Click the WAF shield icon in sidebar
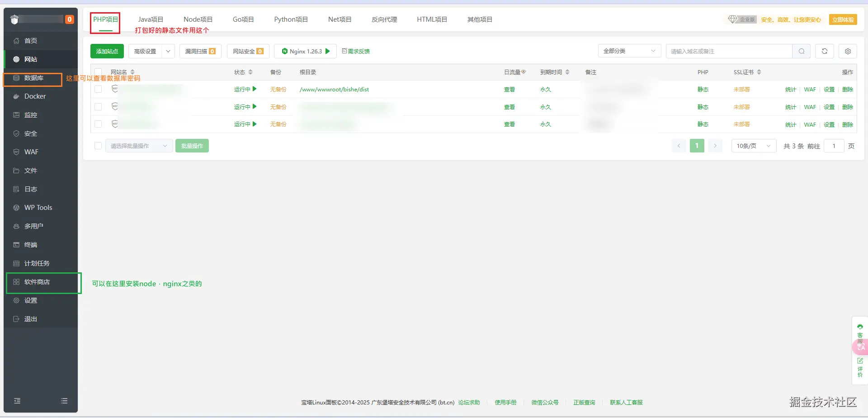Screen dimensions: 868x418 16,152
